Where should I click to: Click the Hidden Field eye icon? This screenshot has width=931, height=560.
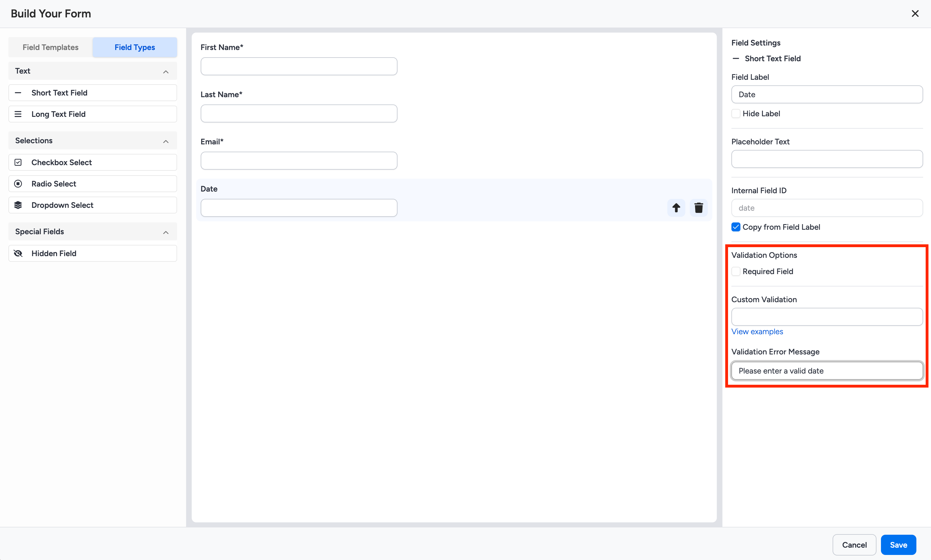pyautogui.click(x=18, y=253)
